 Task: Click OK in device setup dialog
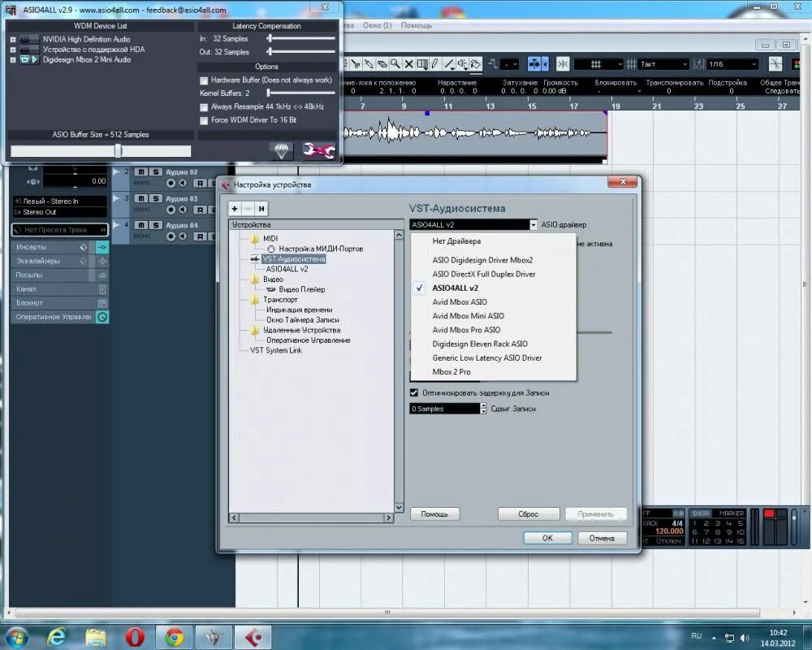(x=547, y=538)
